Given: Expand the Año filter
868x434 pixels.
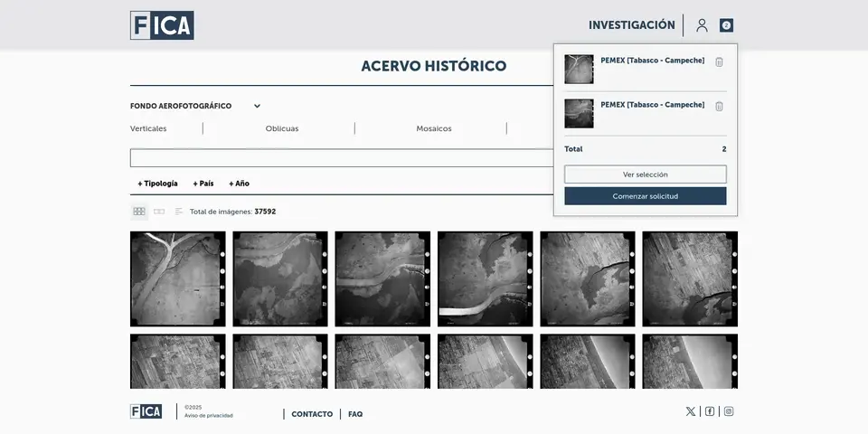Looking at the screenshot, I should pyautogui.click(x=240, y=184).
